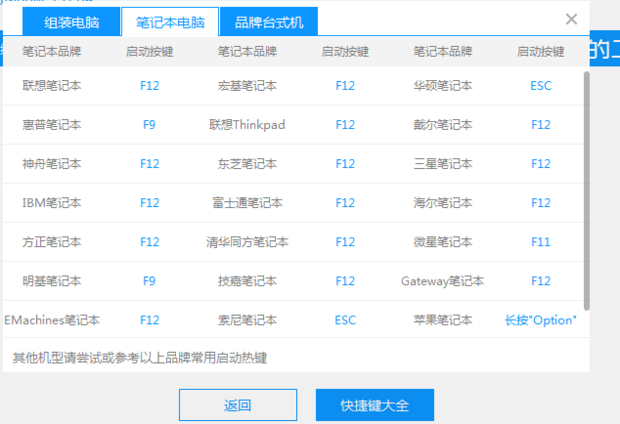Select the 苹果笔记本 cell

pos(443,320)
